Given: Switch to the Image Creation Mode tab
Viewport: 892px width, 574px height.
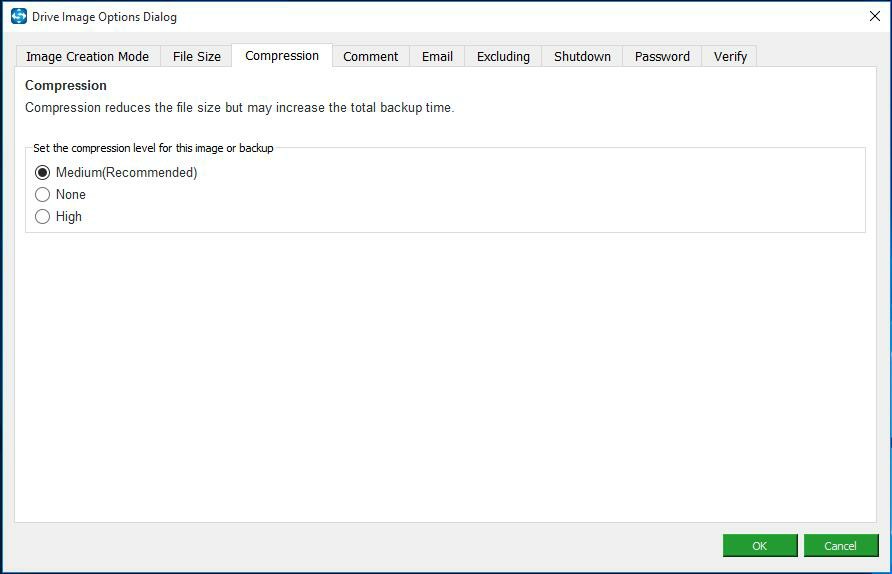Looking at the screenshot, I should [x=88, y=56].
